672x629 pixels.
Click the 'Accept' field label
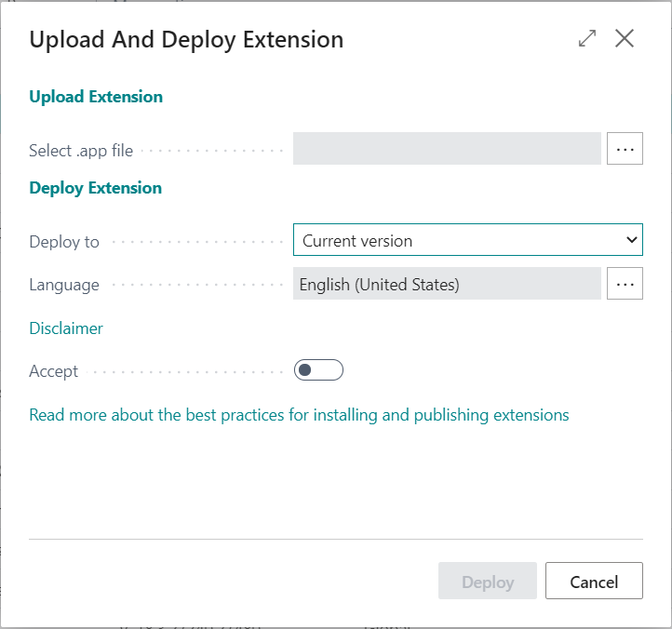coord(54,371)
